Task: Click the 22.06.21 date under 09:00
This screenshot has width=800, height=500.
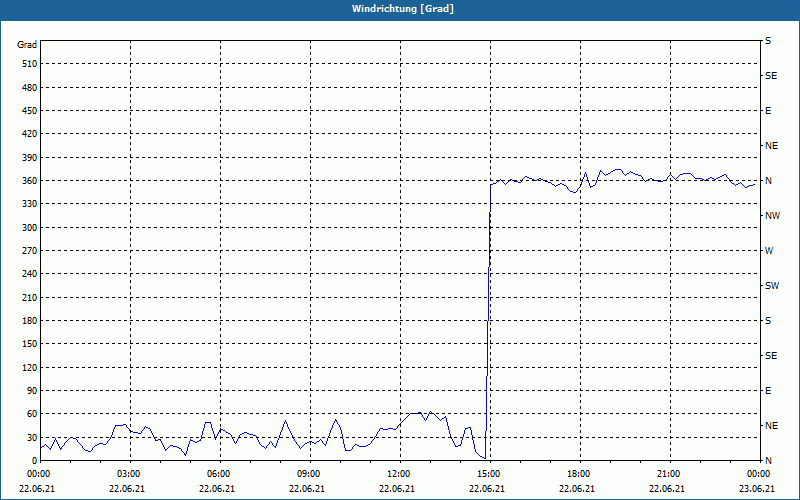Action: coord(307,489)
